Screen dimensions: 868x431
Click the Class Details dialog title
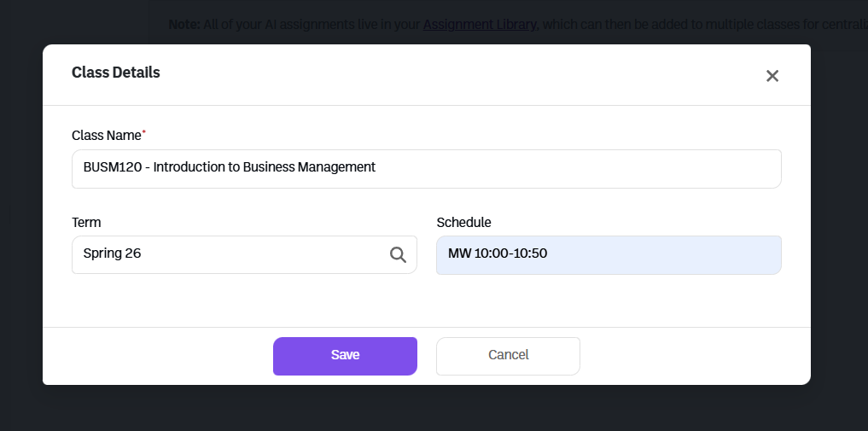point(116,73)
